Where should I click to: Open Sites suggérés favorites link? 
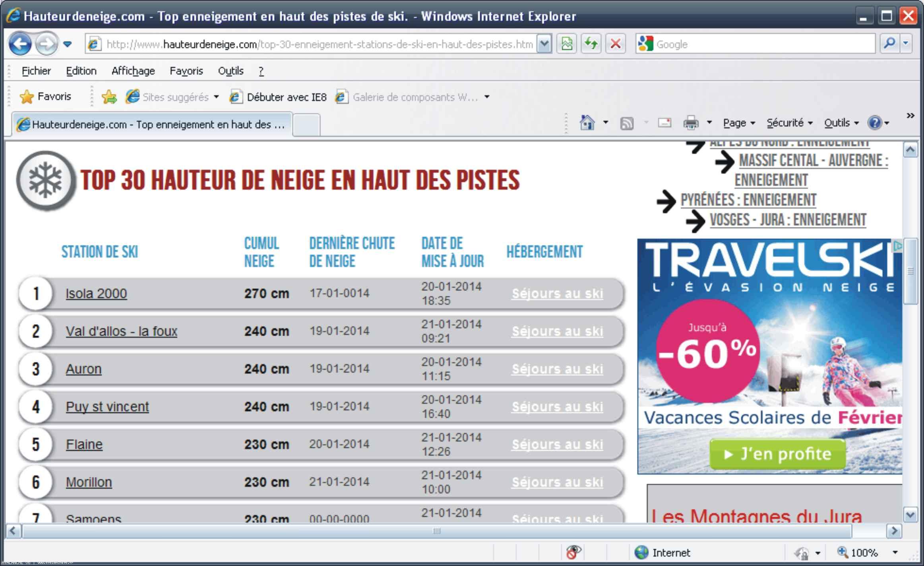(172, 97)
